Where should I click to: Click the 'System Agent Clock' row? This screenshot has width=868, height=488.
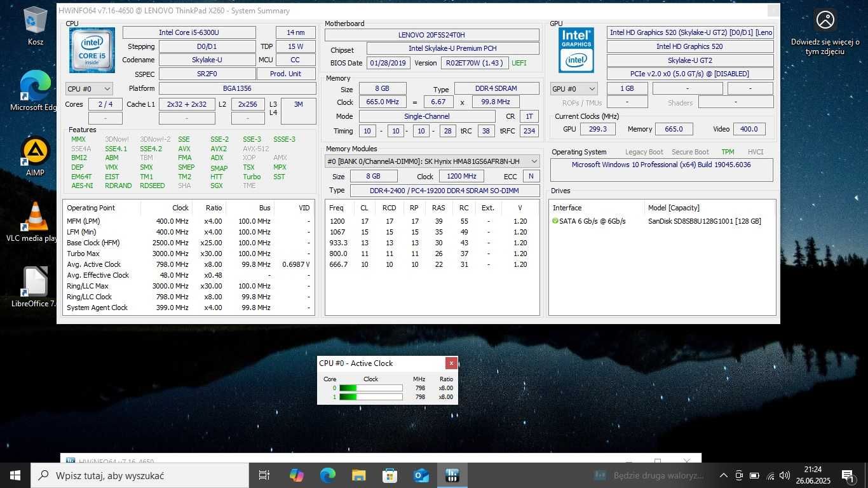click(189, 308)
